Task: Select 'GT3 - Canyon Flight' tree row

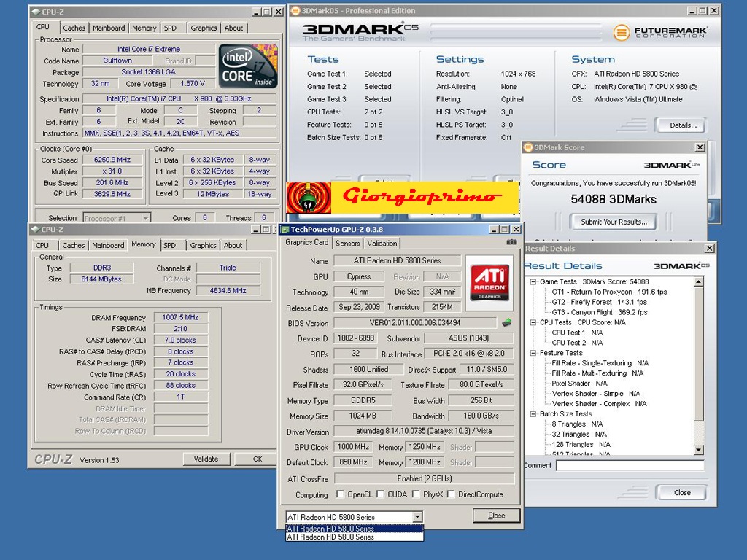Action: [600, 312]
